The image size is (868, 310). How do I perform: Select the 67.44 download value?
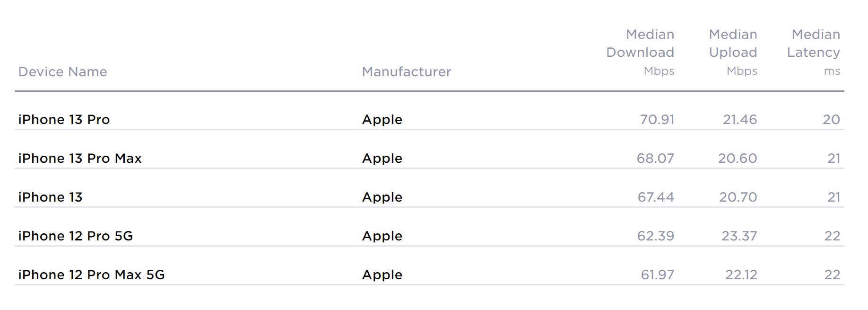(656, 197)
